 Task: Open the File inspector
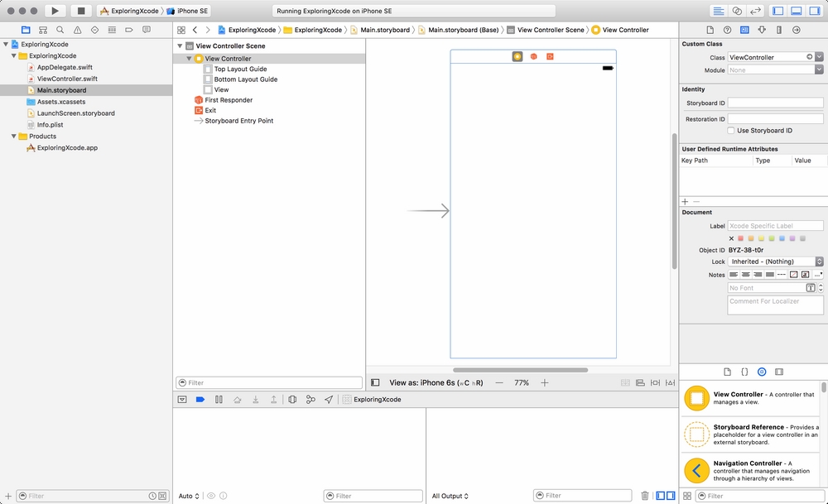pos(710,30)
